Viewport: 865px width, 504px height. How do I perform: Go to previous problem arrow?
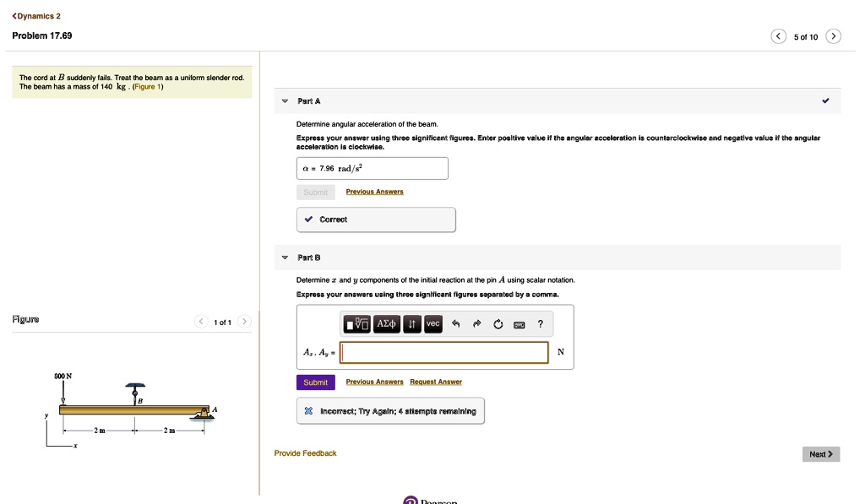coord(778,36)
